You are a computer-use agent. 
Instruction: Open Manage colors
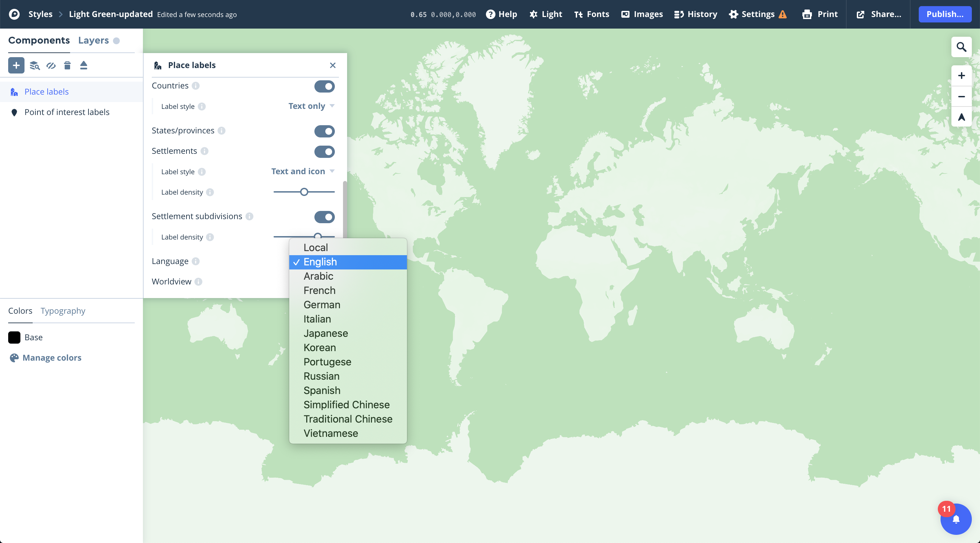point(52,358)
